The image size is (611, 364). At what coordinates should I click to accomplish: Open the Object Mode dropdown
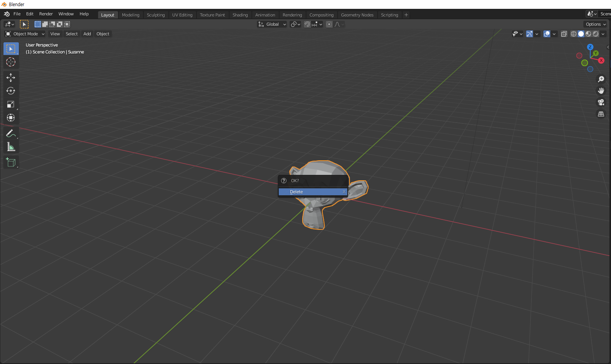coord(25,34)
